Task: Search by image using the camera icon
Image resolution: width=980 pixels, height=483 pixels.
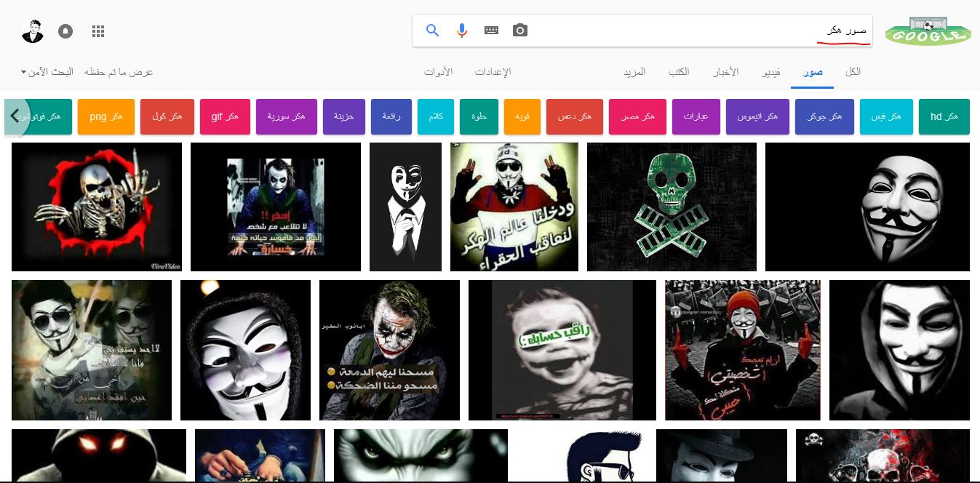Action: click(519, 31)
